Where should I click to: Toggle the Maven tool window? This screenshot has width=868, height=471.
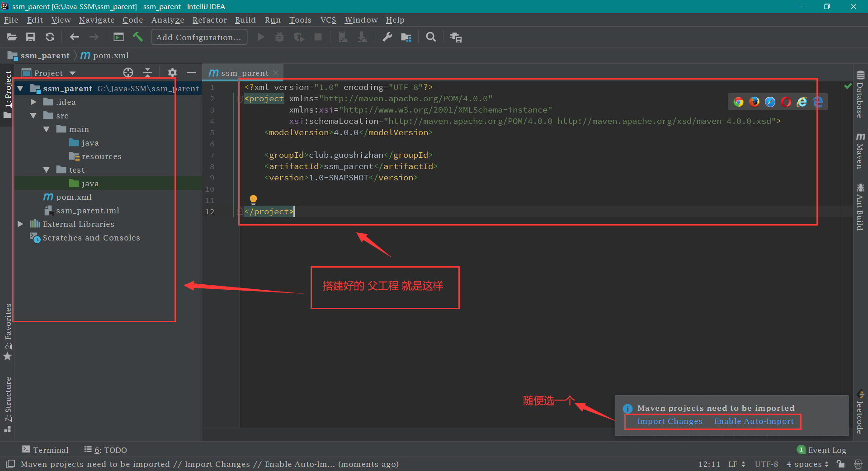pyautogui.click(x=860, y=151)
